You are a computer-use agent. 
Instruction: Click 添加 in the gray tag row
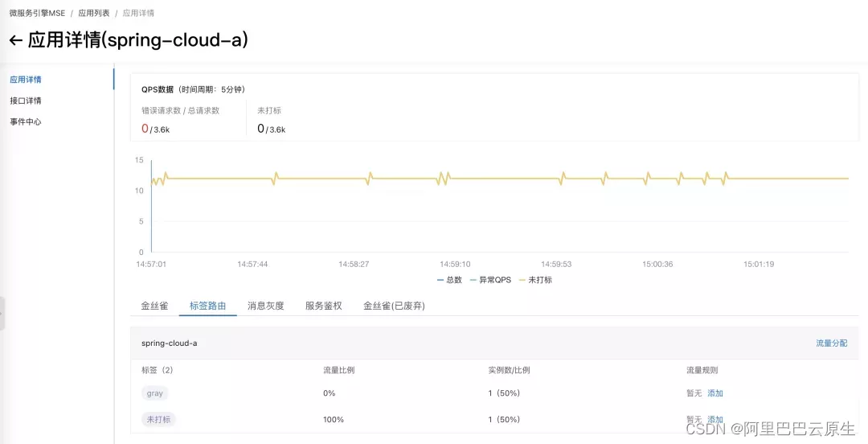click(x=715, y=393)
